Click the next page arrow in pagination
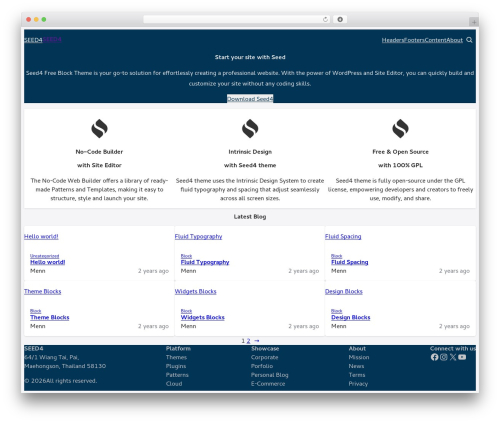Screen dimensions: 500x423 [257, 341]
